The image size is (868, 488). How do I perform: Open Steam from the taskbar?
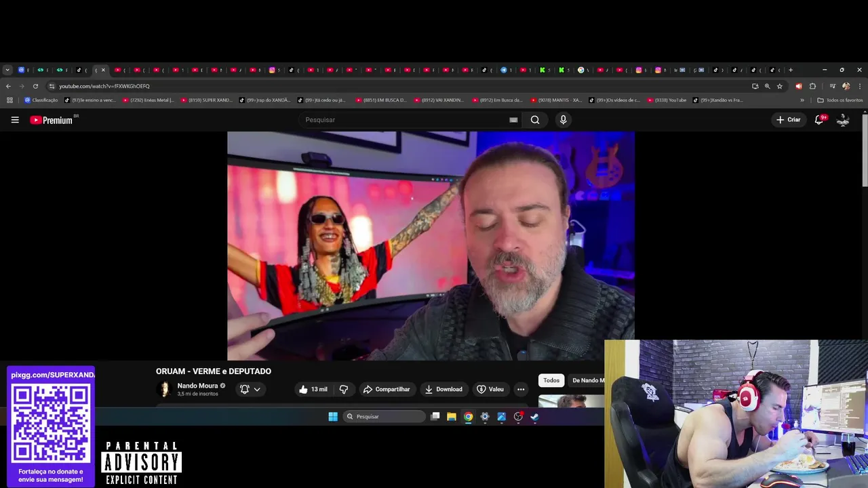click(x=534, y=417)
